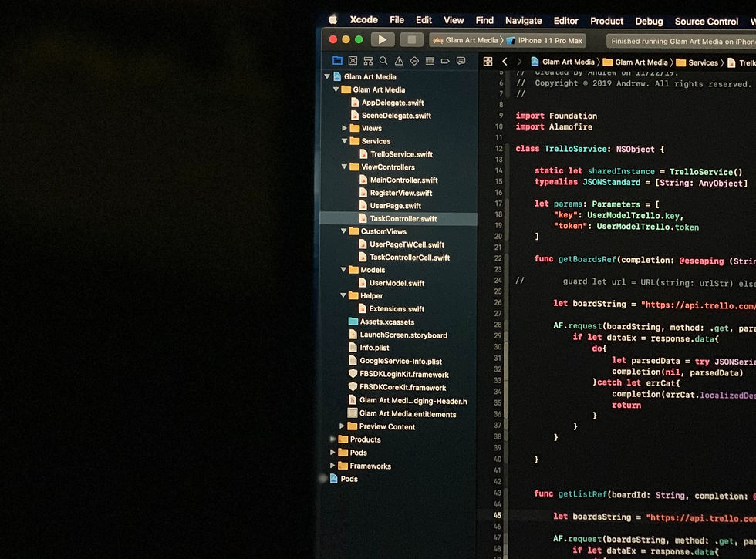The image size is (756, 559).
Task: Open the Debug menu
Action: 649,22
